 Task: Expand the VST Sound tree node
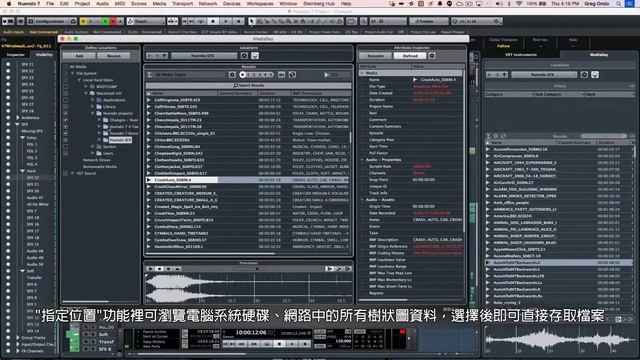click(x=73, y=173)
